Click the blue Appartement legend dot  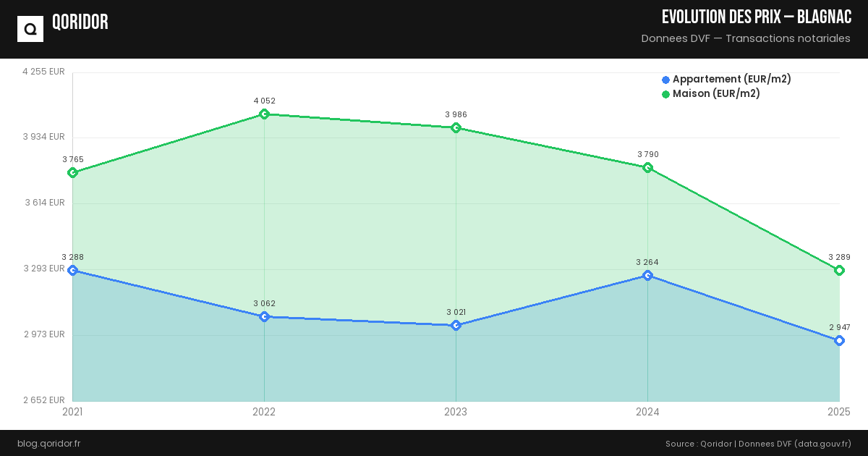(665, 80)
